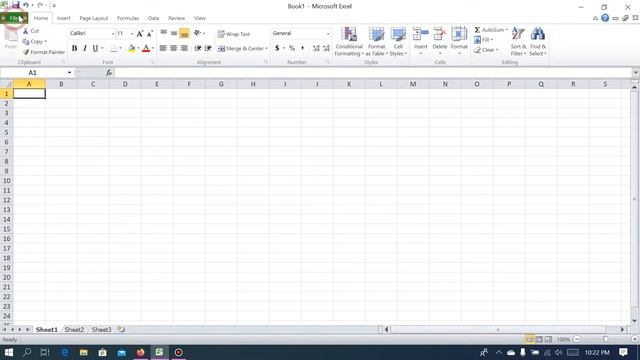Open Find & Select menu
The height and width of the screenshot is (360, 640).
538,42
